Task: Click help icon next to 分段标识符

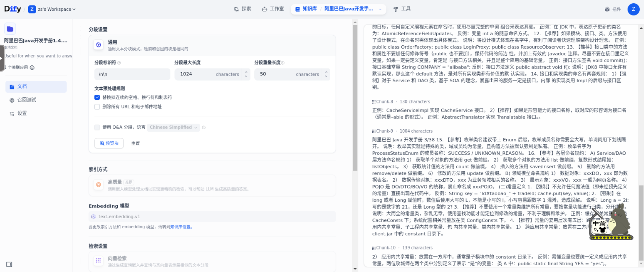Action: 119,63
